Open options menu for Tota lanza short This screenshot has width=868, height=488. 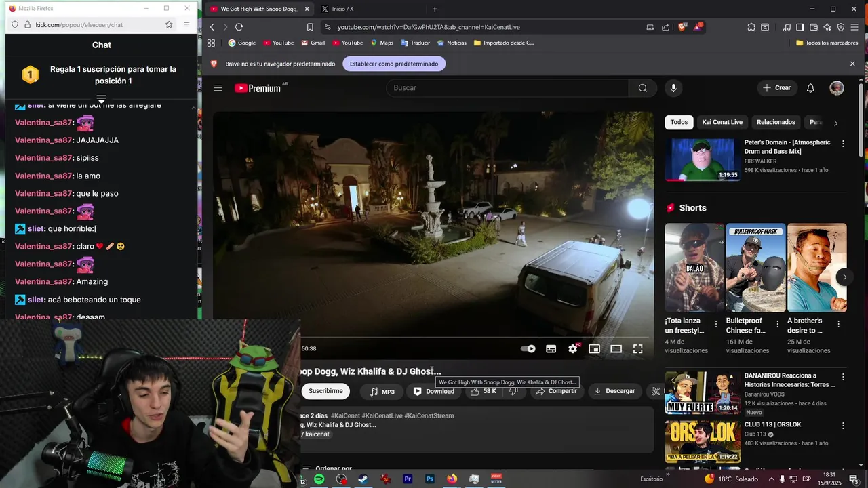point(716,324)
